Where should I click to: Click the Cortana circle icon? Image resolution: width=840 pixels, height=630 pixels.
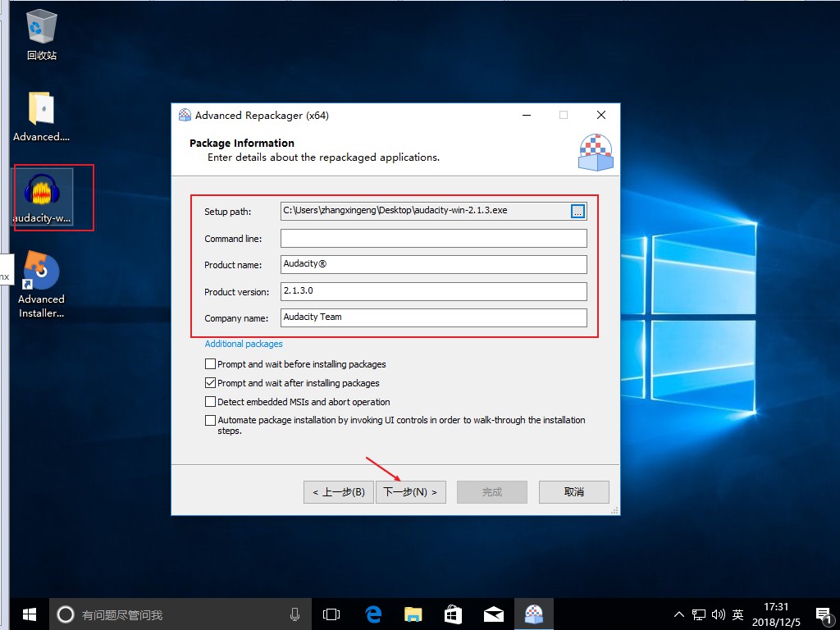tap(66, 614)
